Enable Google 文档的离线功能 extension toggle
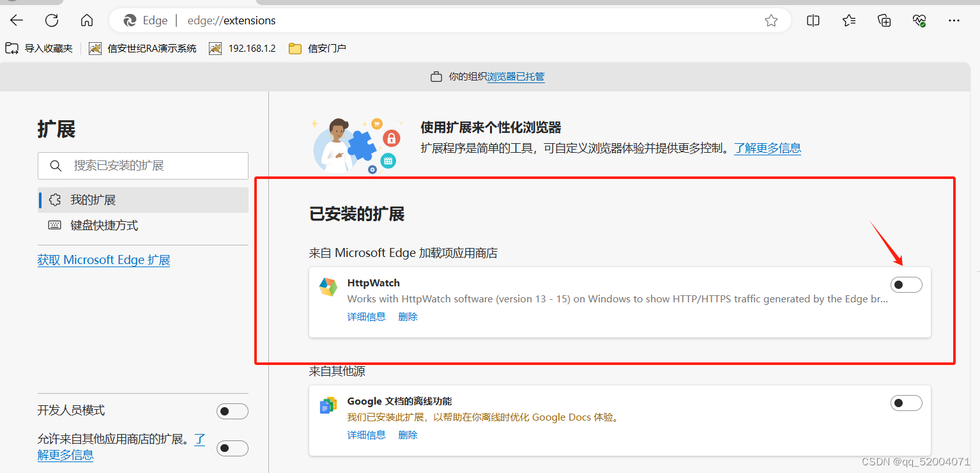Viewport: 980px width, 473px height. (907, 403)
